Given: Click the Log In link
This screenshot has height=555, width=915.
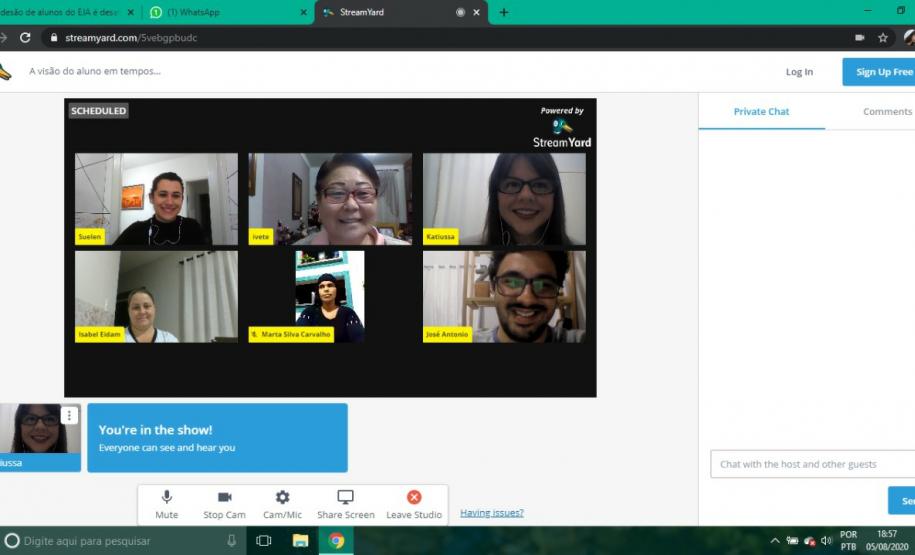Looking at the screenshot, I should (799, 72).
